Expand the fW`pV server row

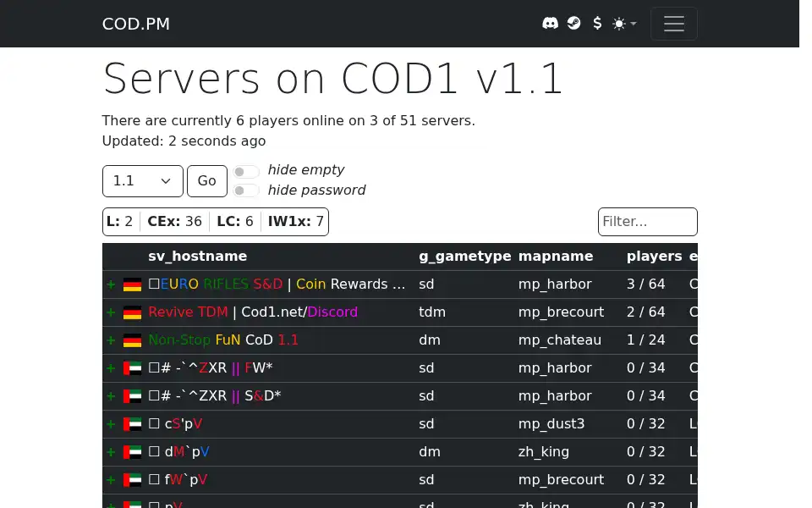point(111,481)
